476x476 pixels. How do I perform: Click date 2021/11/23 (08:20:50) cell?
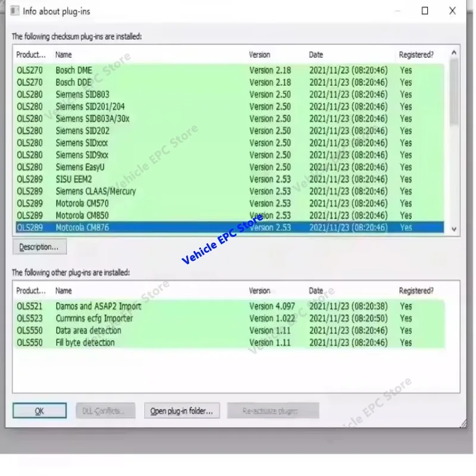(349, 318)
